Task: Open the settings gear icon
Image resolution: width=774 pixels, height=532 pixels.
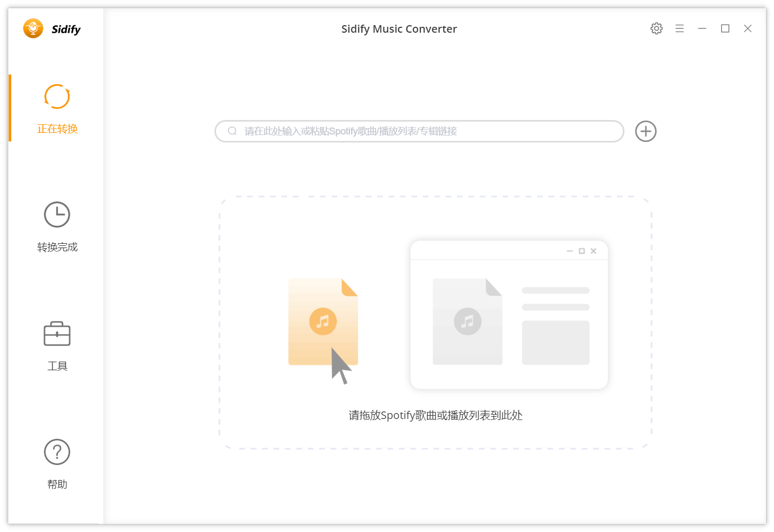Action: (656, 28)
